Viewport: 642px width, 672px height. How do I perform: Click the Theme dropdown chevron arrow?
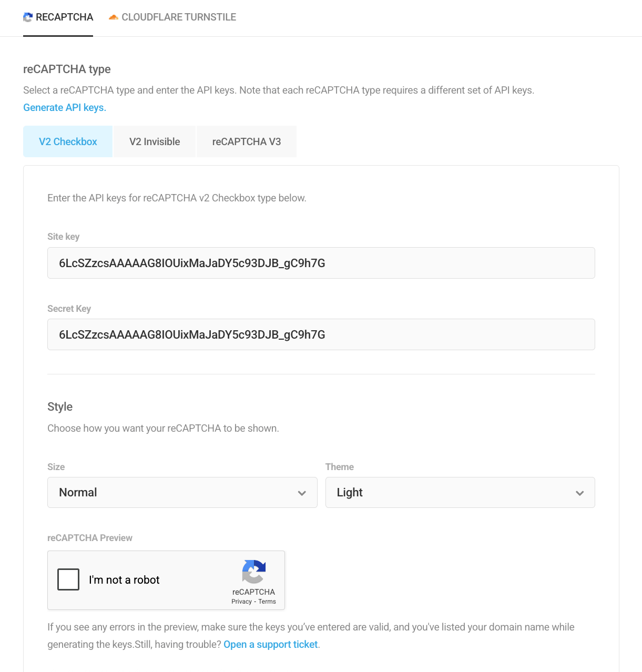pos(580,493)
